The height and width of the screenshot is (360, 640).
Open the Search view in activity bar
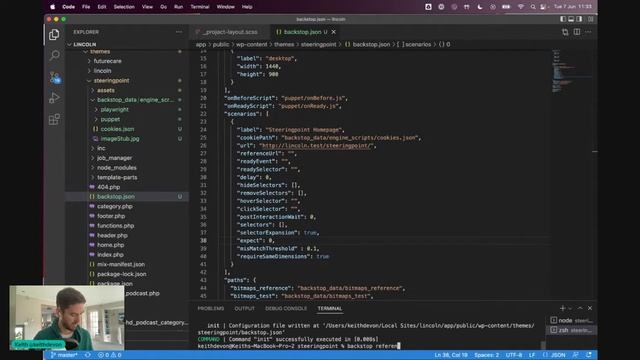[54, 55]
